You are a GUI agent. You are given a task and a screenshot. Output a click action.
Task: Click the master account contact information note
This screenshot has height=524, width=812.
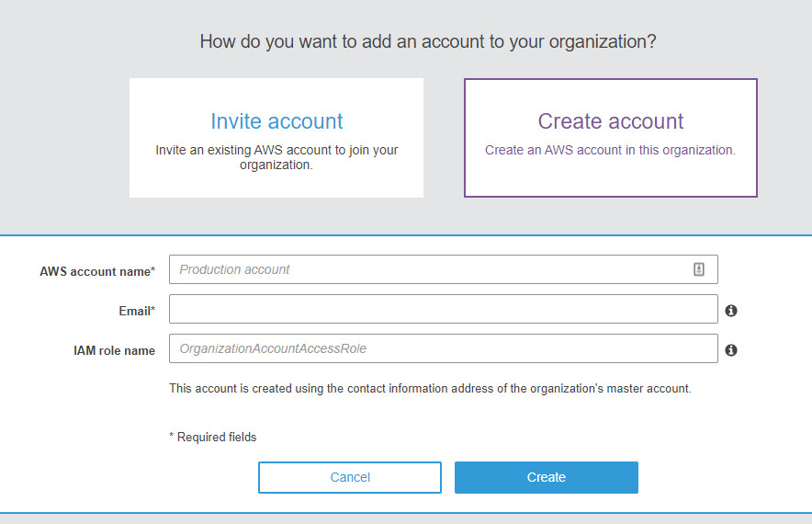tap(430, 389)
